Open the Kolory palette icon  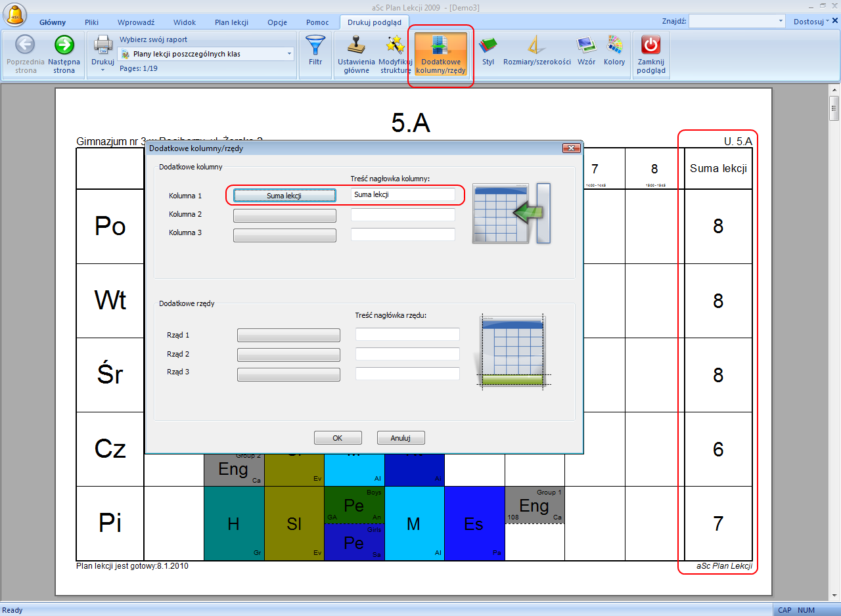coord(614,52)
